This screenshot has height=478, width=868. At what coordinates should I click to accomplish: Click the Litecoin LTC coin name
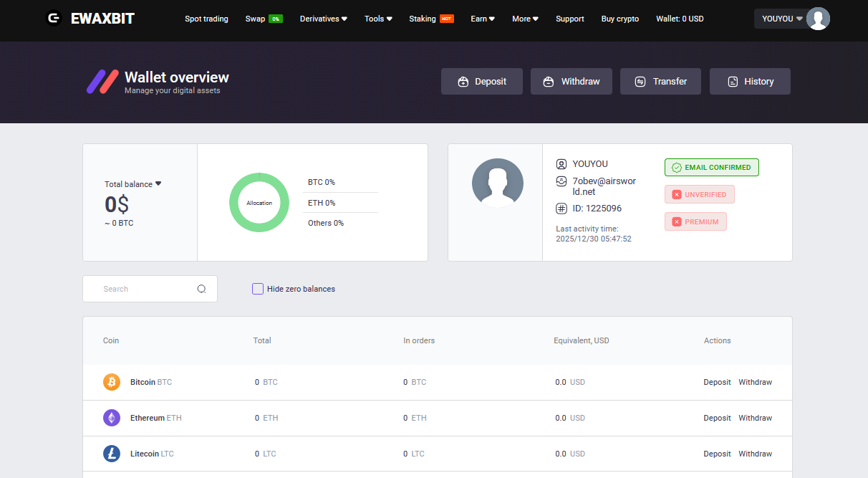point(152,454)
